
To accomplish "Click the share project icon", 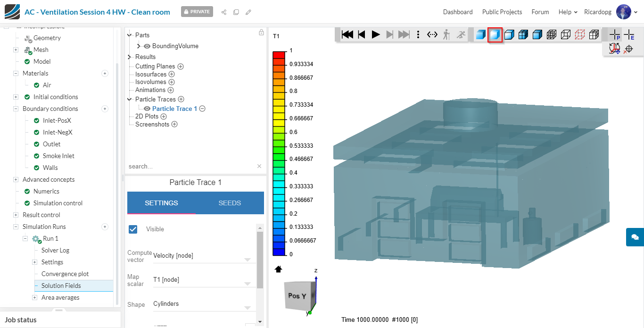I will tap(224, 12).
